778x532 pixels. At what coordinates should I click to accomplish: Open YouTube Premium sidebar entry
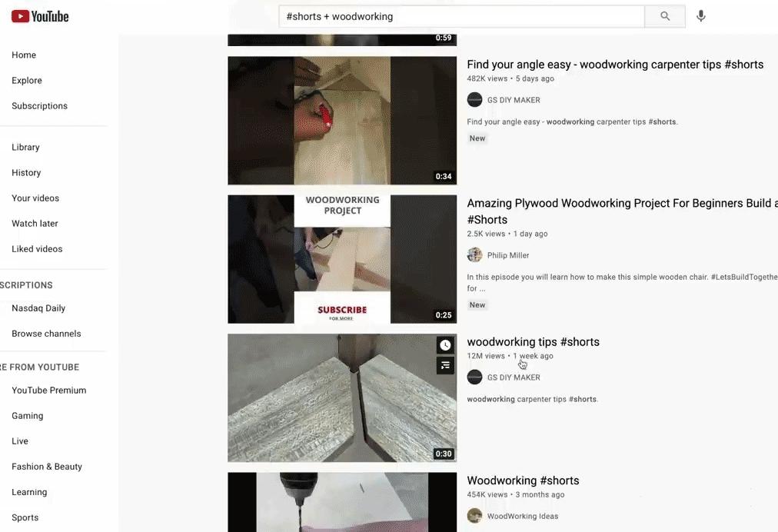tap(49, 390)
